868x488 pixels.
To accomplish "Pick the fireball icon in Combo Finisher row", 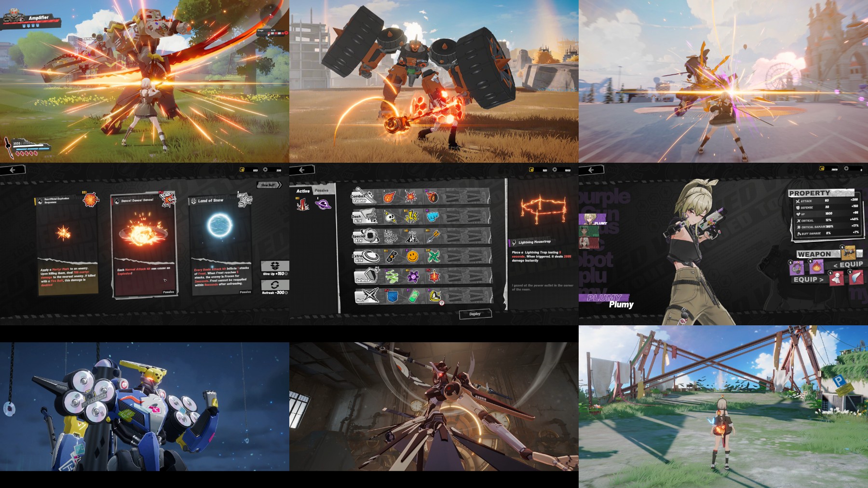I will click(x=390, y=196).
